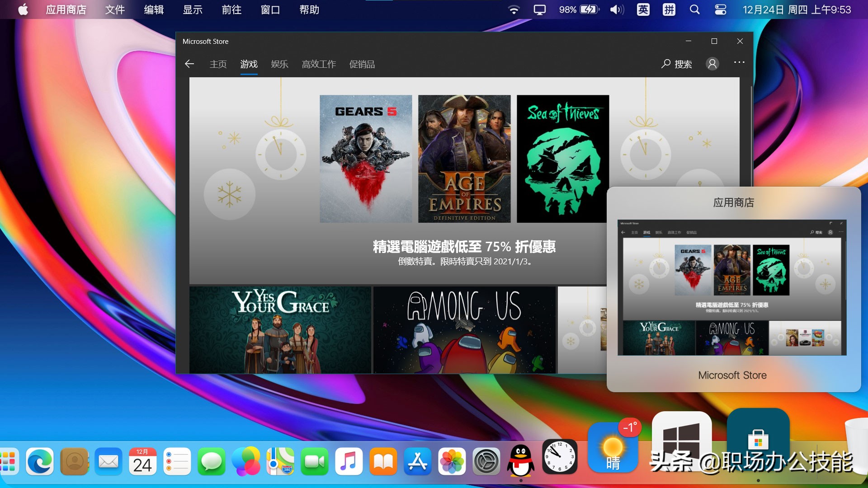The width and height of the screenshot is (868, 488).
Task: Open the Among Us game thumbnail
Action: point(464,330)
